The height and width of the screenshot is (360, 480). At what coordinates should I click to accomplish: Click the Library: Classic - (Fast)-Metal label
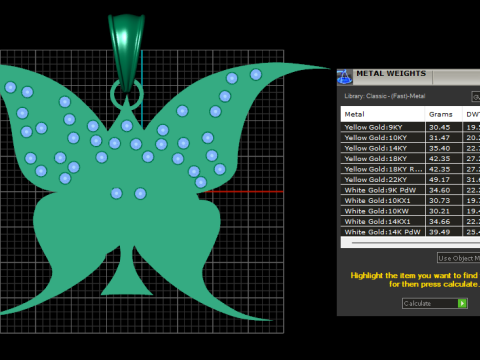(385, 96)
